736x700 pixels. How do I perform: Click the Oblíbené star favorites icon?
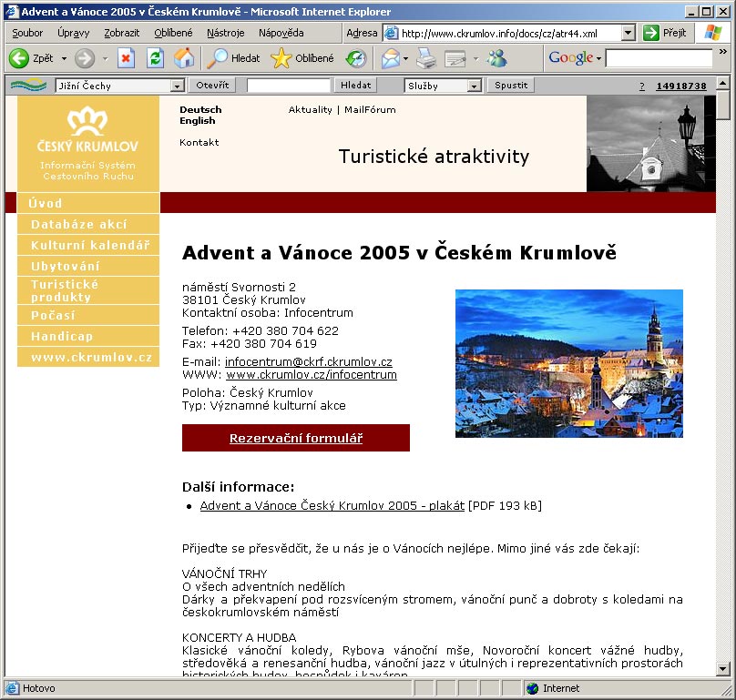281,58
